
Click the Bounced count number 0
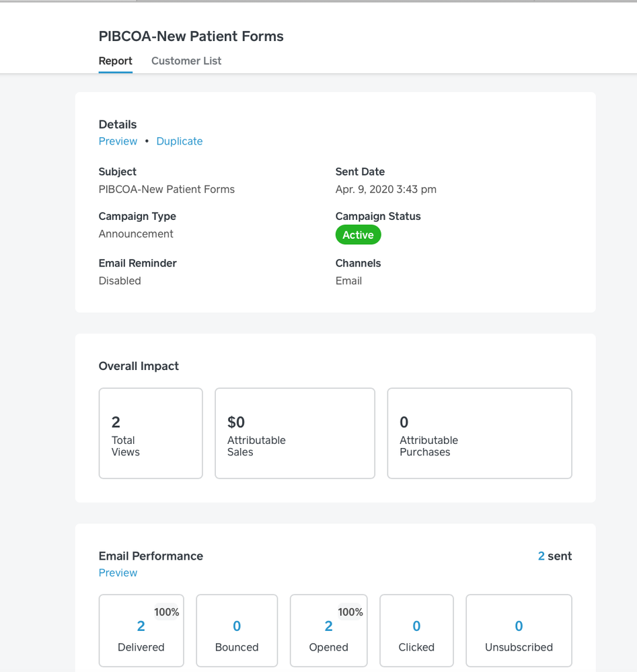(237, 626)
